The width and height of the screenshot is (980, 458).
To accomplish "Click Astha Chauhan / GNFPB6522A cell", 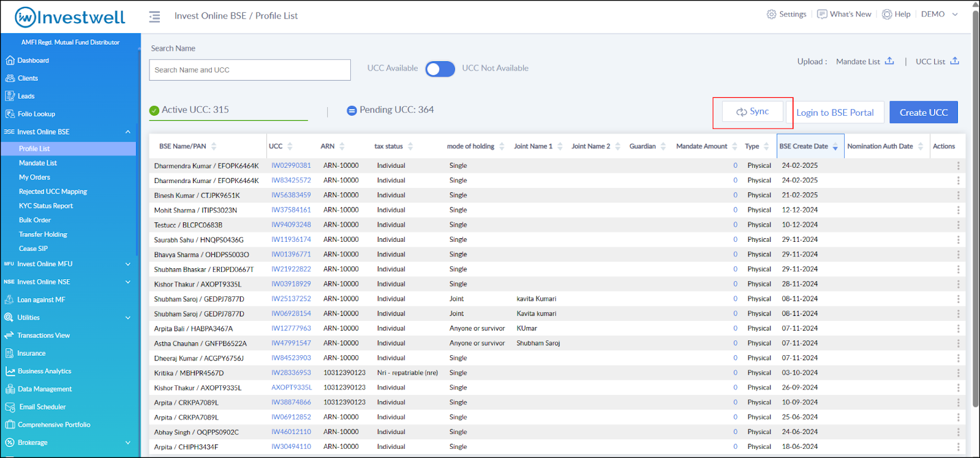I will (200, 343).
